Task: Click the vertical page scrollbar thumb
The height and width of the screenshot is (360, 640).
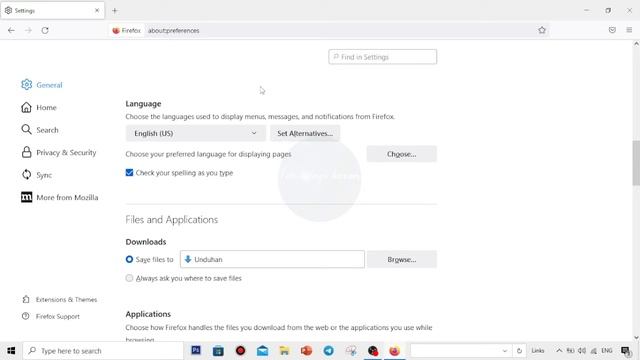Action: (x=636, y=162)
